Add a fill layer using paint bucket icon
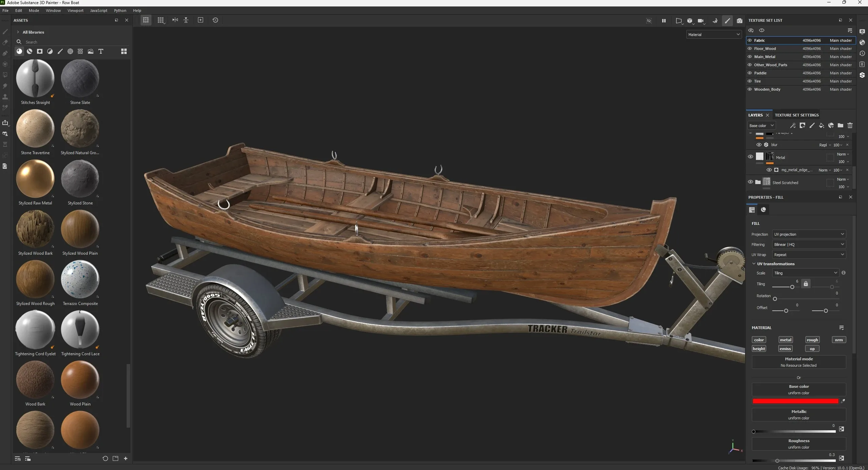Viewport: 868px width, 470px height. point(821,126)
